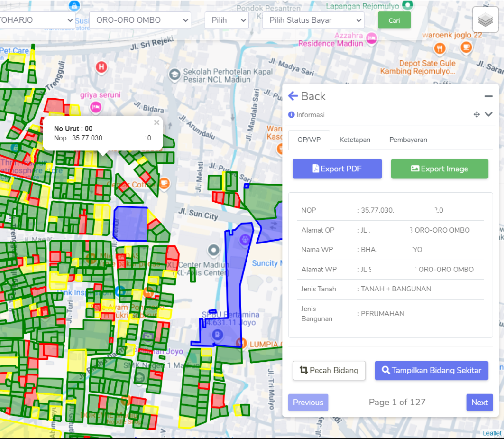Switch to the Ketetapan tab
This screenshot has height=440, width=504.
[x=355, y=140]
